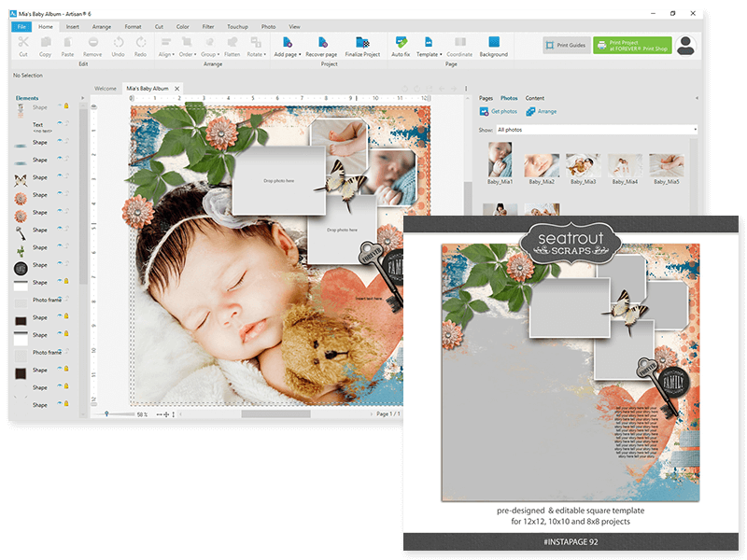Click the Flatten icon in Arrange group
The height and width of the screenshot is (560, 747).
click(232, 42)
